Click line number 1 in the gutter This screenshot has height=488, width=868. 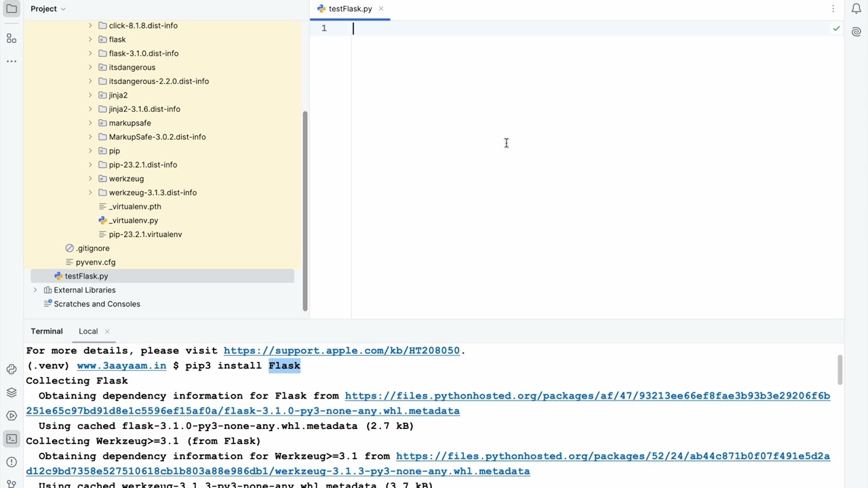tap(323, 28)
